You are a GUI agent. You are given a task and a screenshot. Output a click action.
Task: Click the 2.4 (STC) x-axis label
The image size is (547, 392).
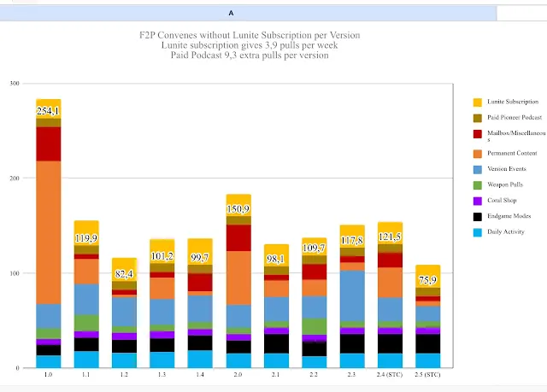click(390, 375)
